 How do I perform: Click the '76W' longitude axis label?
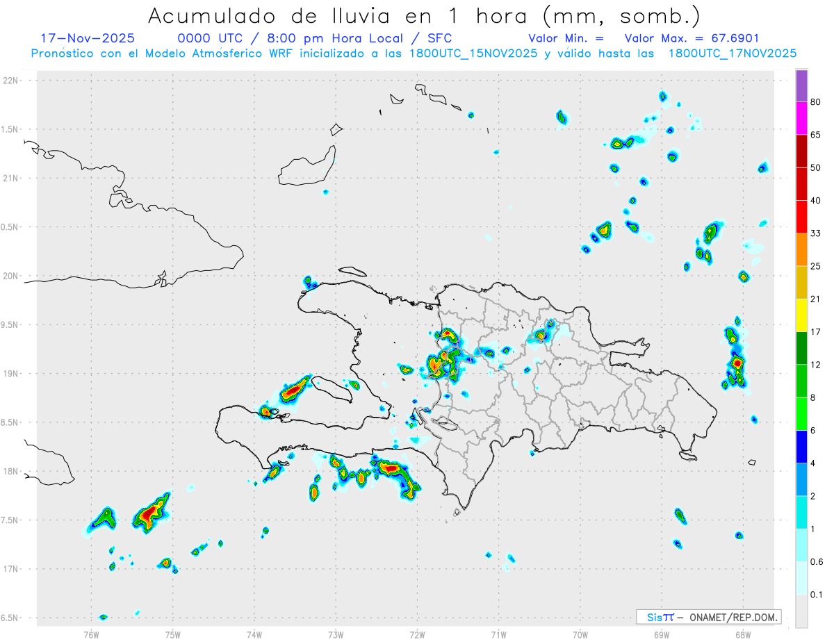(x=91, y=634)
